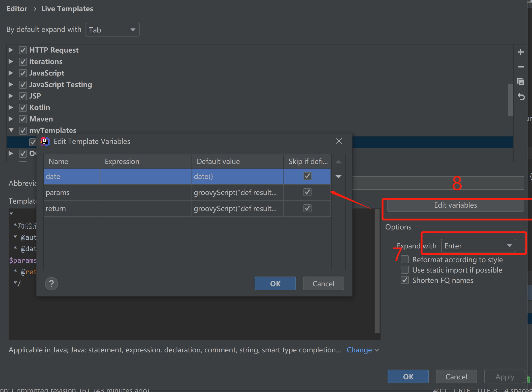This screenshot has width=532, height=392.
Task: Open the Expand with dropdown
Action: 478,246
